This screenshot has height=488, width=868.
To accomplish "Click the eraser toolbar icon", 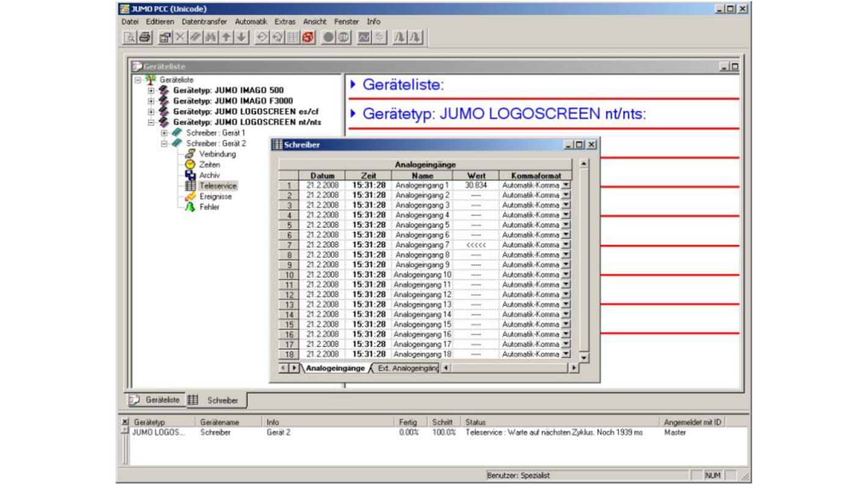I will click(x=196, y=37).
